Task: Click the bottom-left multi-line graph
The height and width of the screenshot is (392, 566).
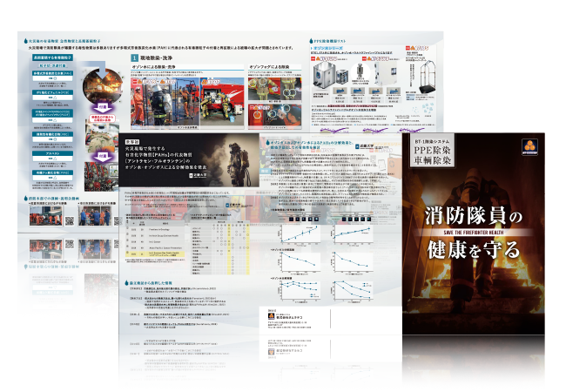Action: 300,291
